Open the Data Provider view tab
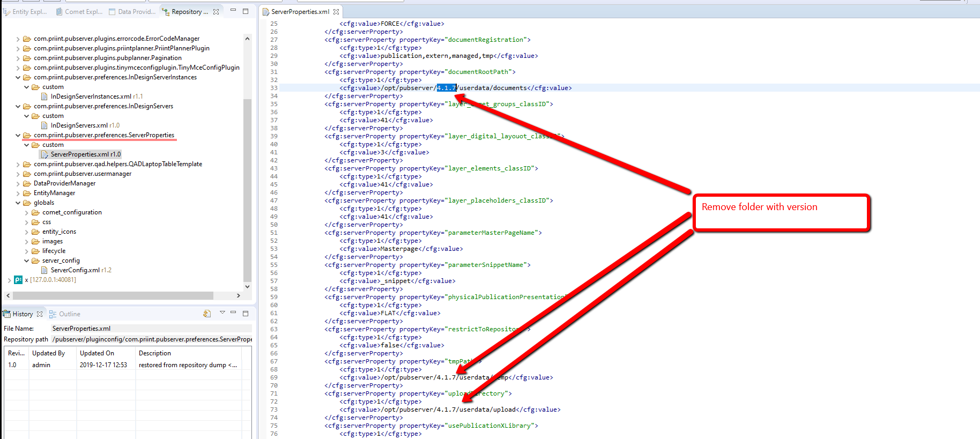980x439 pixels. click(x=132, y=12)
